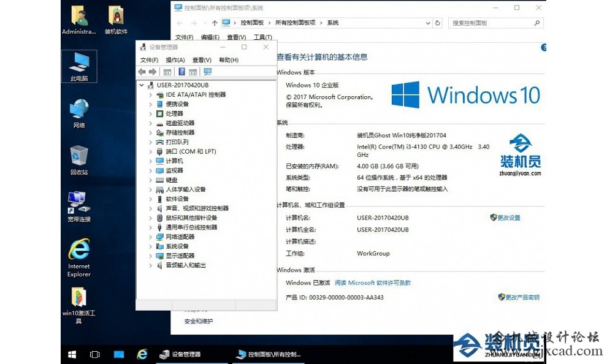Switch to 控制面板 taskbar button
607x364 pixels.
pyautogui.click(x=269, y=354)
